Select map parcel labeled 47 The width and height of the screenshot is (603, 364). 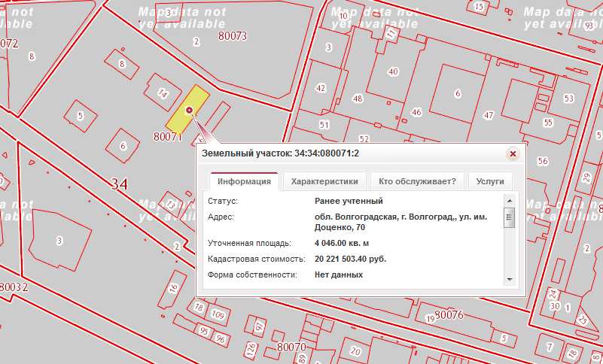[489, 115]
